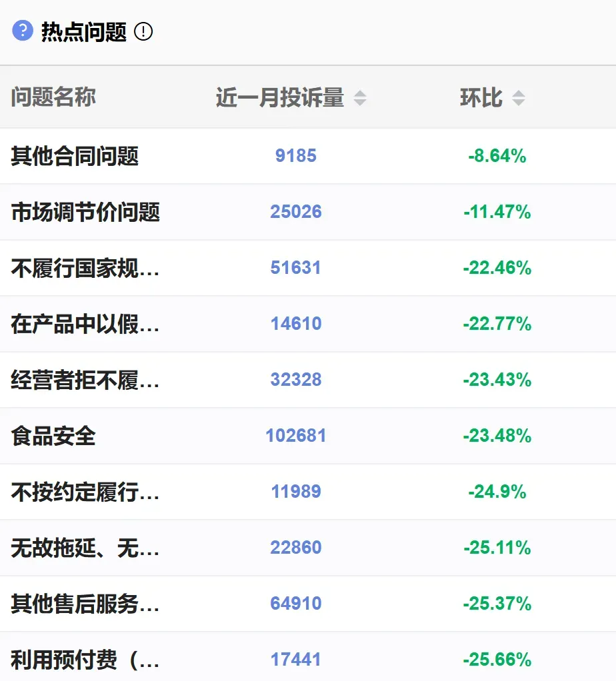Toggle the 环比 column sort arrows
616x681 pixels.
518,98
